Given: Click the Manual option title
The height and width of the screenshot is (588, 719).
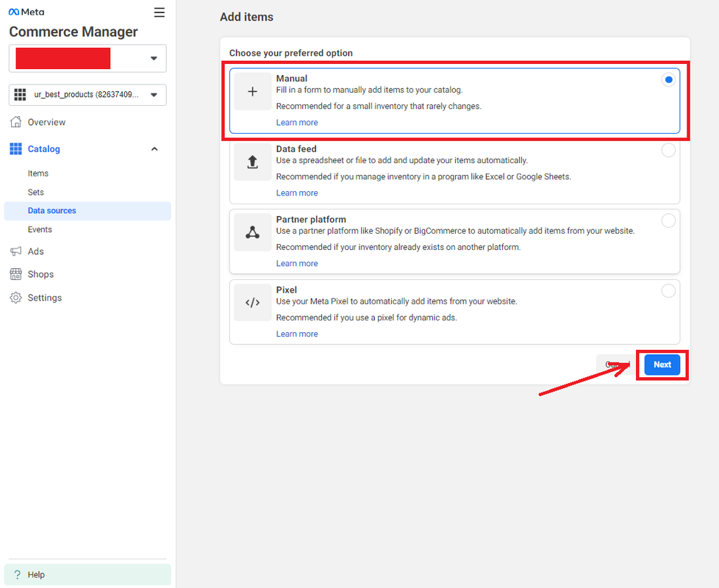Looking at the screenshot, I should pyautogui.click(x=292, y=79).
